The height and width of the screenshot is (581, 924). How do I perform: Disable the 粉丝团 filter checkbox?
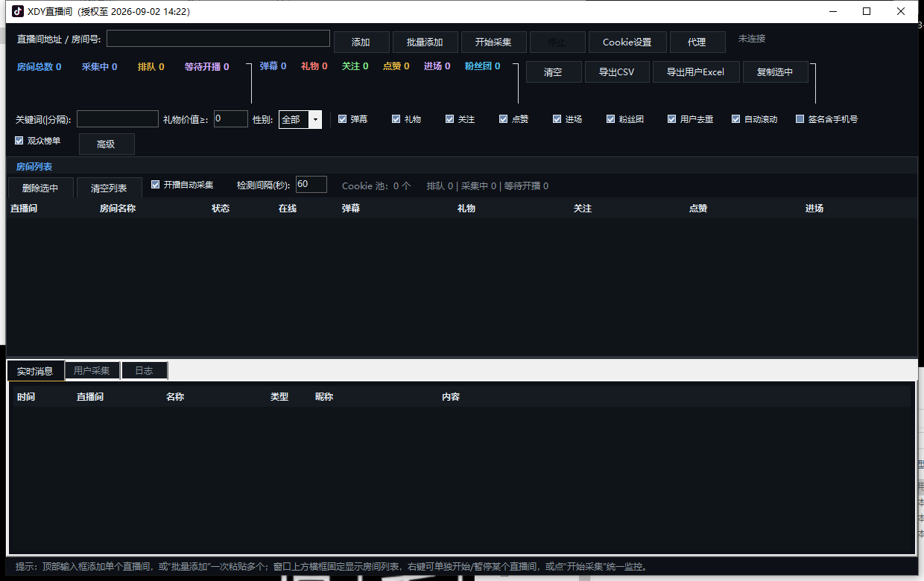tap(611, 119)
